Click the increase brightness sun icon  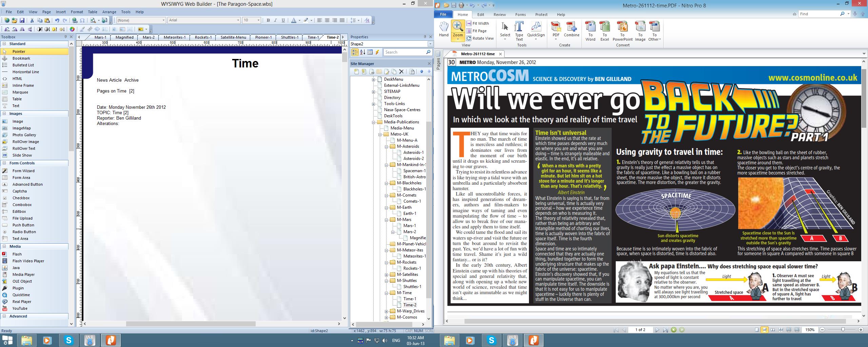(55, 29)
